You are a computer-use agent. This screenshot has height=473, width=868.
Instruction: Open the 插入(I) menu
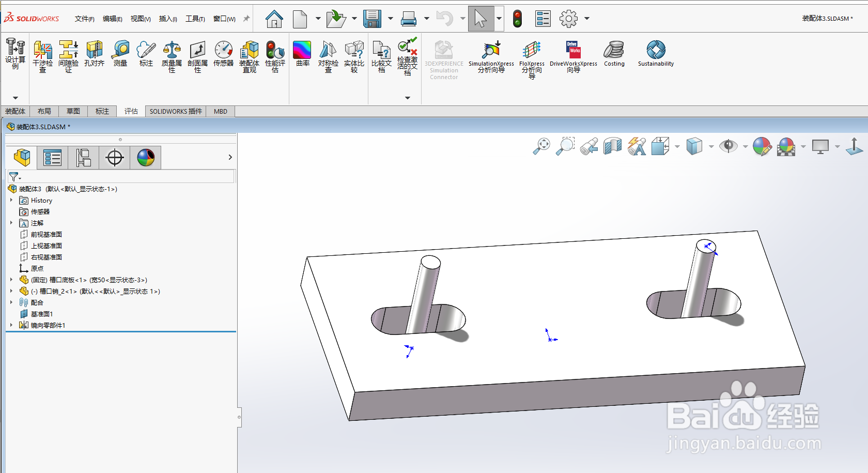[x=167, y=19]
